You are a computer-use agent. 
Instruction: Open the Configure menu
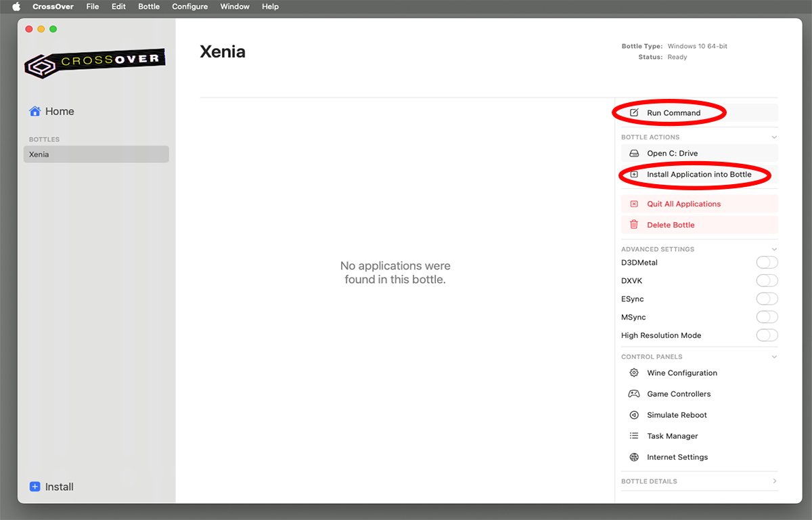pos(190,7)
